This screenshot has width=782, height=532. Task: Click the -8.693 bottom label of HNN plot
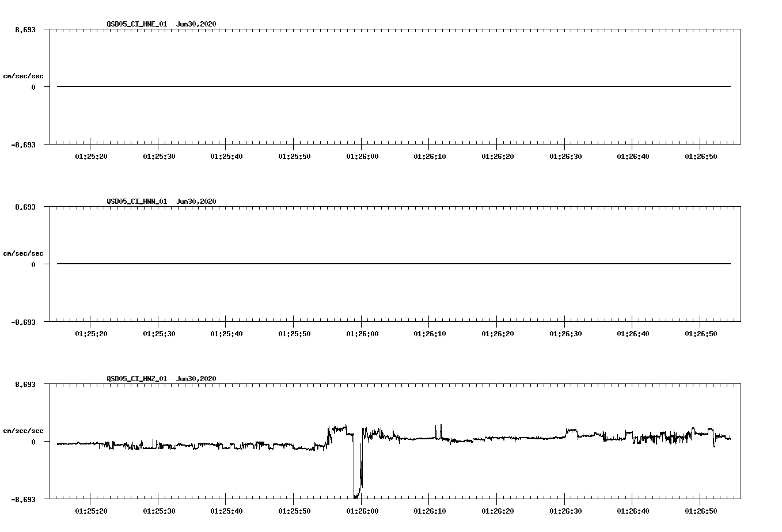[x=24, y=322]
